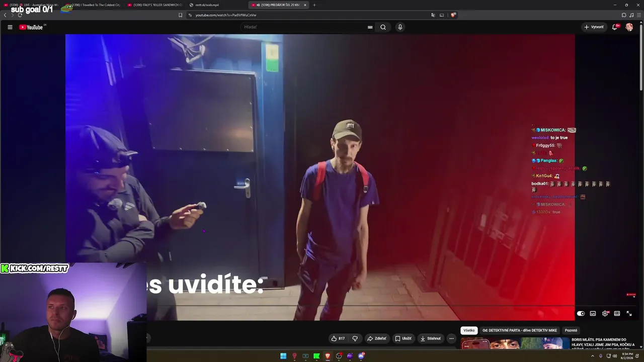Open the Discord taskbar icon

[x=361, y=356]
